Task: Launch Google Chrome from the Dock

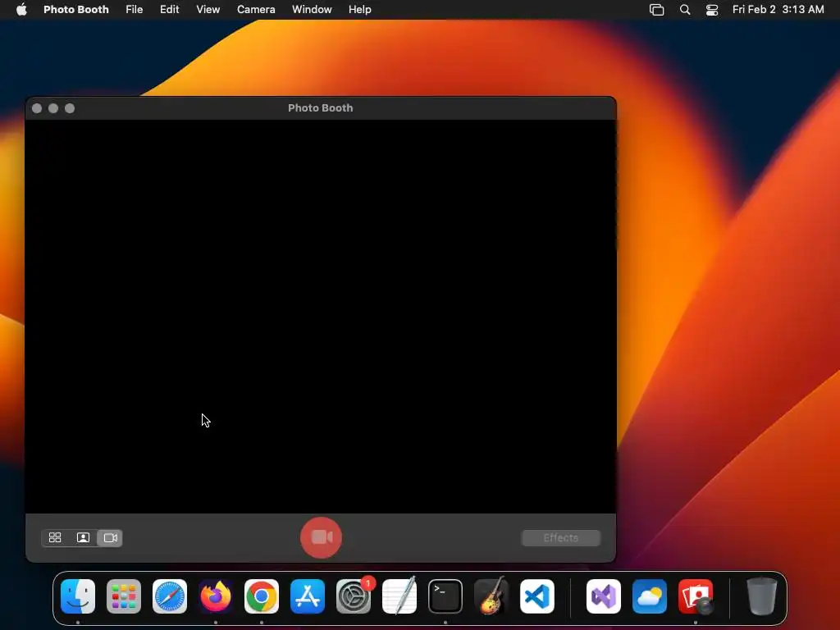Action: coord(262,596)
